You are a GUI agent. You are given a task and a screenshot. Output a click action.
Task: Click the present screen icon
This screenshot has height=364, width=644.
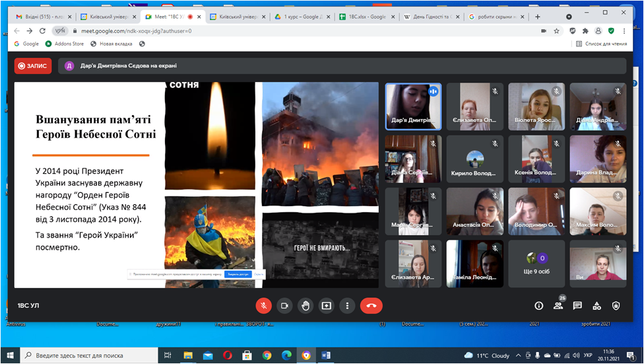pos(327,306)
